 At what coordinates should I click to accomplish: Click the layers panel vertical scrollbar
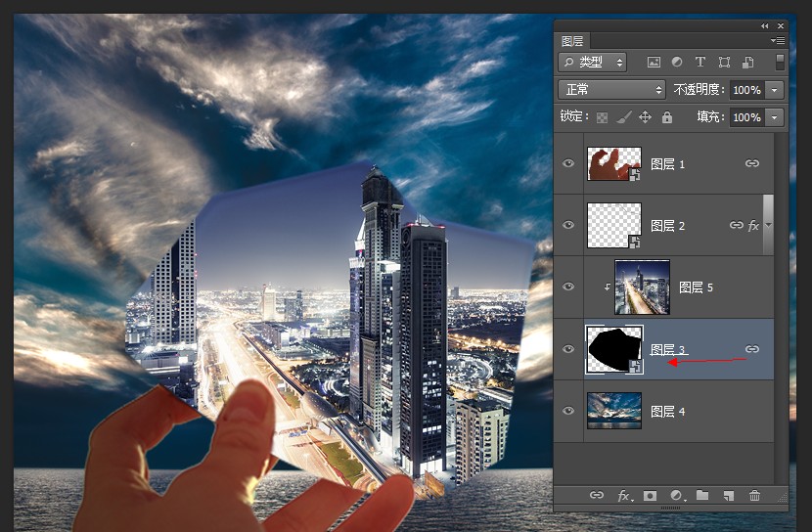tap(769, 225)
